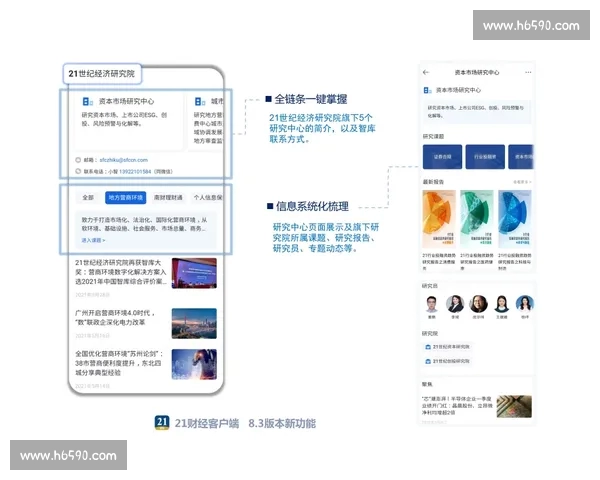Select the 全部 topic tab

tap(88, 198)
